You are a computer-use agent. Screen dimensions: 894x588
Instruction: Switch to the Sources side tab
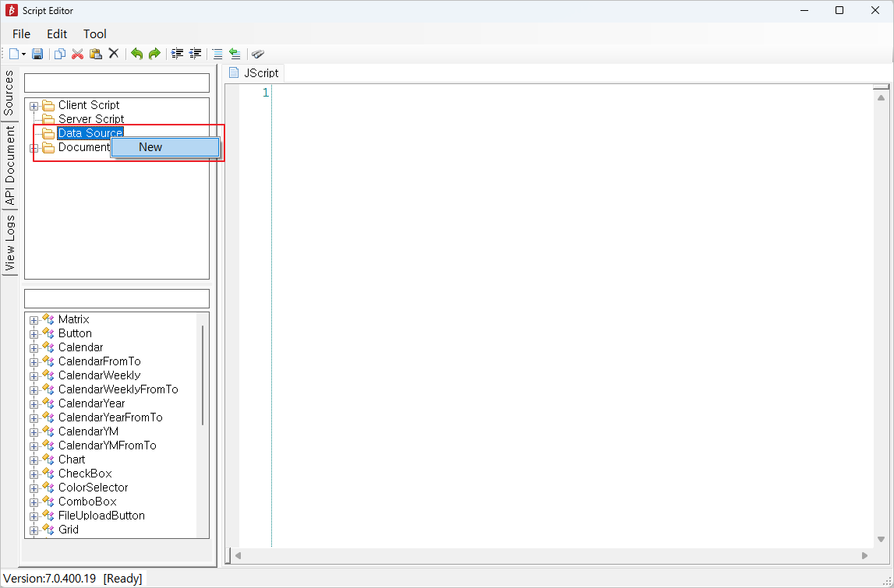[x=9, y=93]
